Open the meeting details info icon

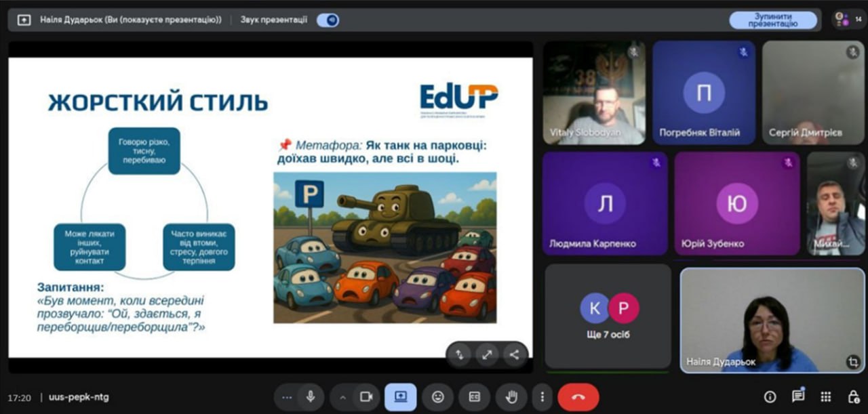pos(770,397)
